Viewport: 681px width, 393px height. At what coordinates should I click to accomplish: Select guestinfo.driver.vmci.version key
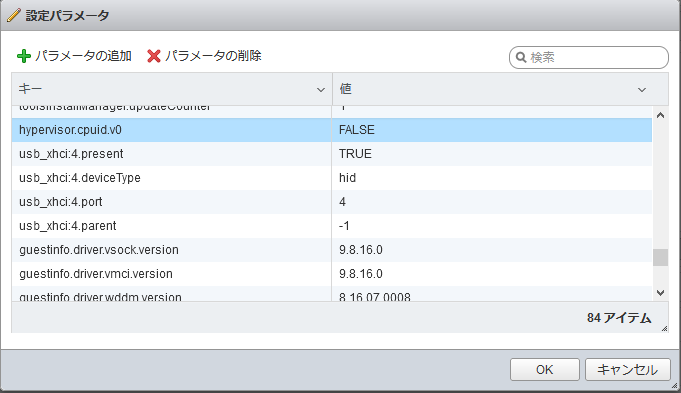(96, 274)
